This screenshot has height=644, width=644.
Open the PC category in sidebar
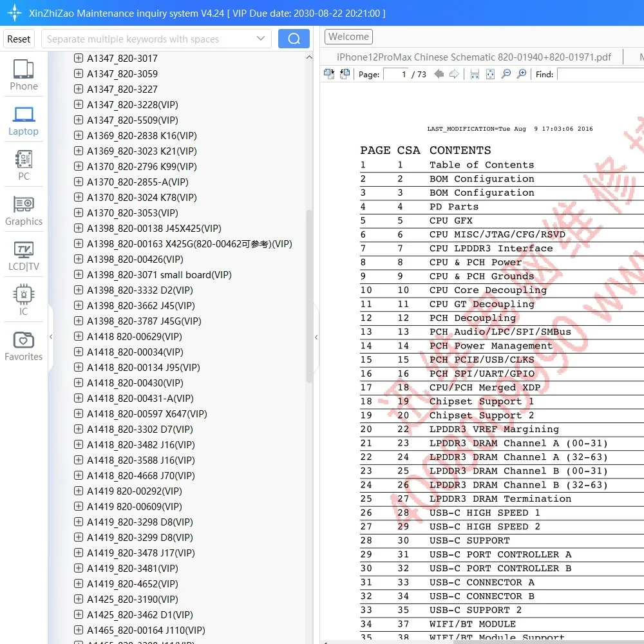point(23,165)
